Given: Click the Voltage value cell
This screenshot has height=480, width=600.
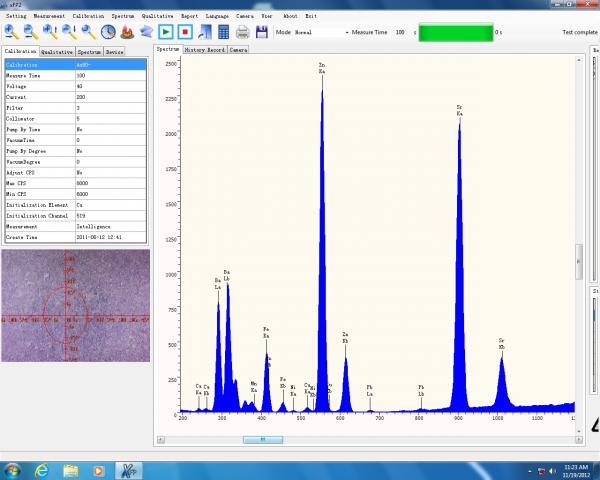Looking at the screenshot, I should coord(111,87).
